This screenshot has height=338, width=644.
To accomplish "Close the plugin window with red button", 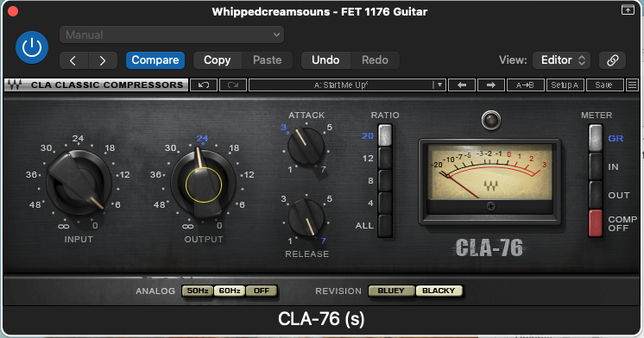I will tap(13, 11).
